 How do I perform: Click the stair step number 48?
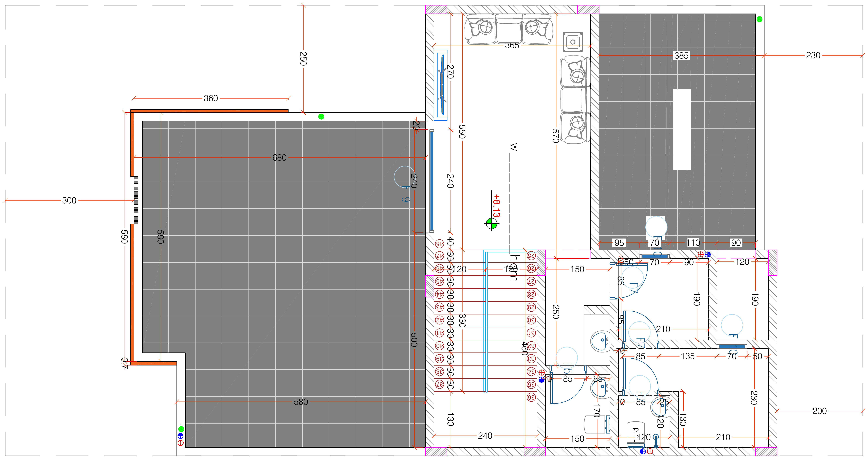click(x=439, y=244)
